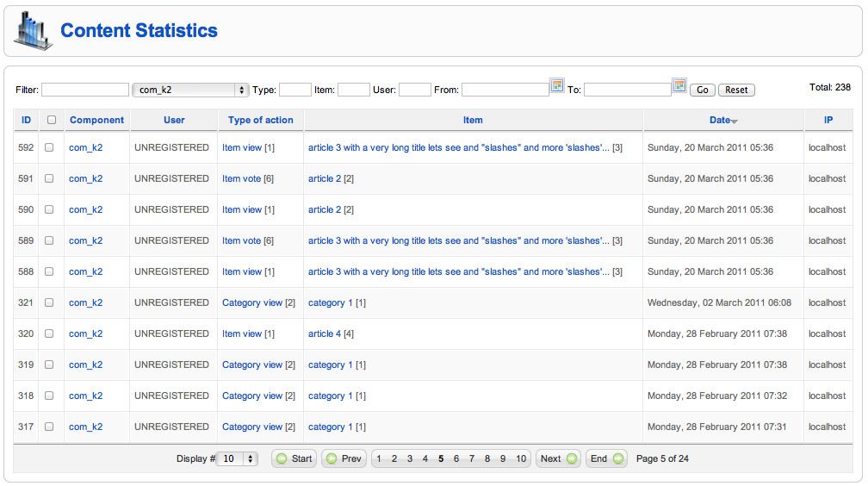This screenshot has width=868, height=486.
Task: Focus the Filter text input field
Action: click(85, 90)
